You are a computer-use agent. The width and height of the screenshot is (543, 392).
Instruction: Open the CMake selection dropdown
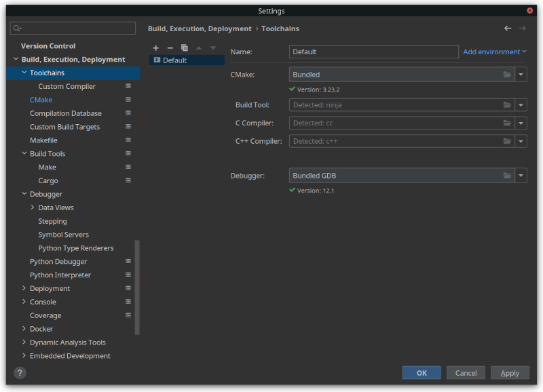click(x=521, y=74)
